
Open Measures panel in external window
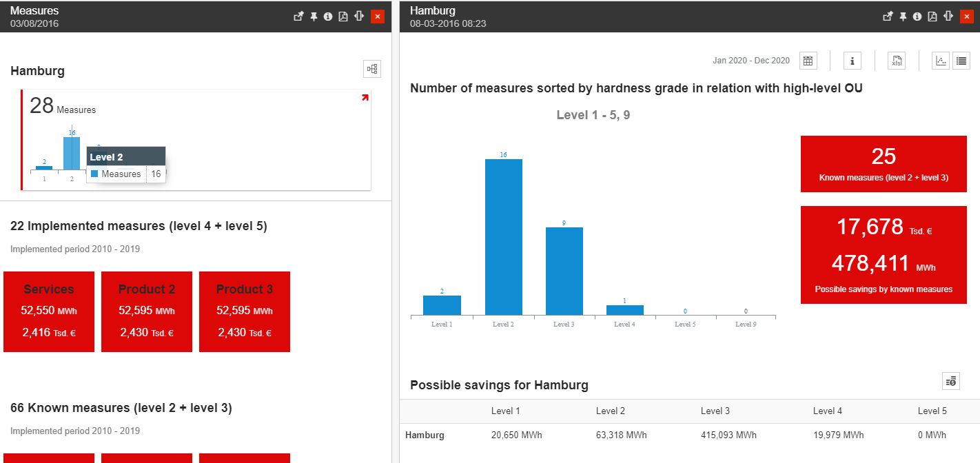[298, 17]
